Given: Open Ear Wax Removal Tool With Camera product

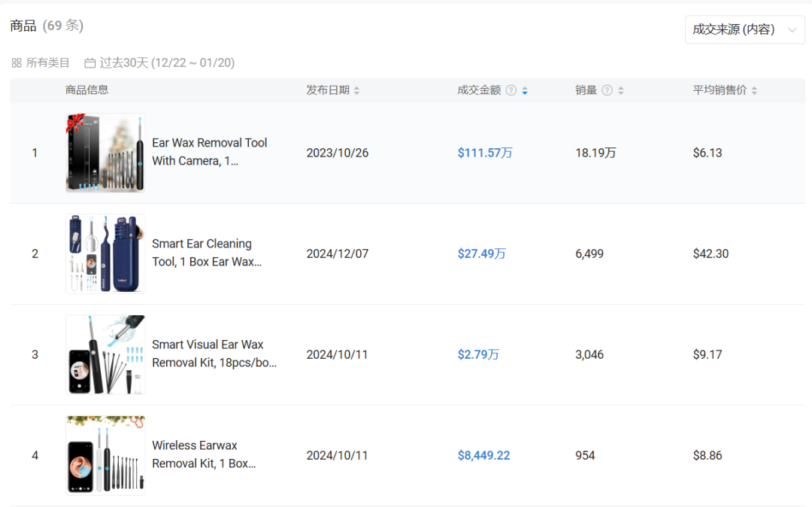Looking at the screenshot, I should [x=209, y=152].
